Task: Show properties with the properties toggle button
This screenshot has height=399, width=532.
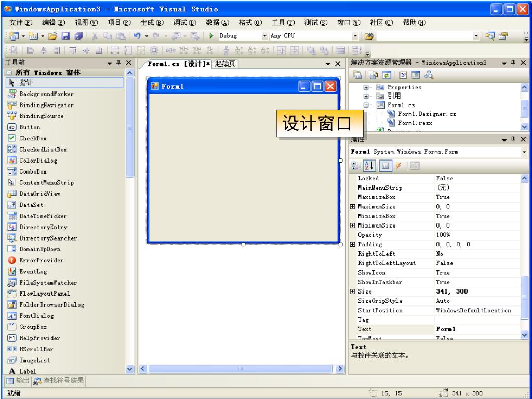Action: click(x=385, y=166)
